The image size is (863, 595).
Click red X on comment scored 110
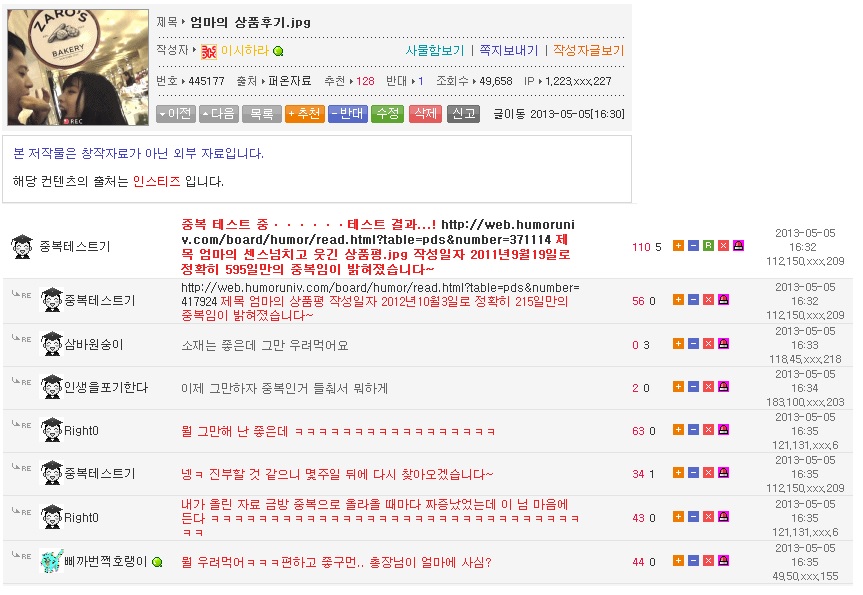(x=724, y=246)
